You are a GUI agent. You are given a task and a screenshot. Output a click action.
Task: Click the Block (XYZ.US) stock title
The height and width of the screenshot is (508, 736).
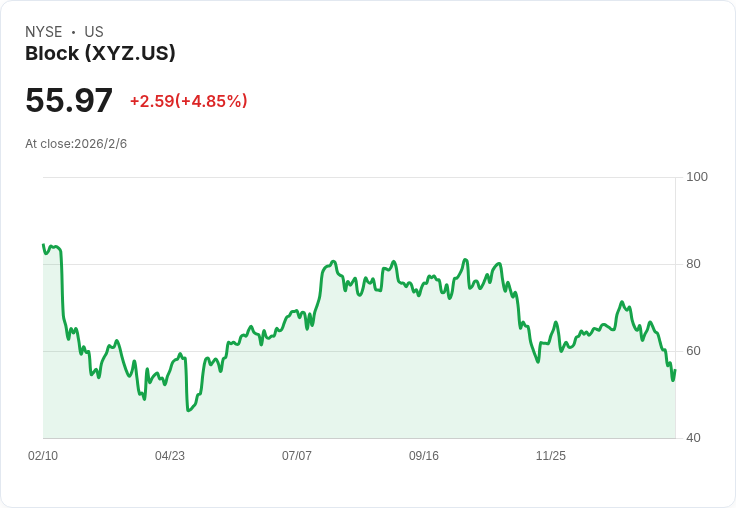[x=100, y=54]
